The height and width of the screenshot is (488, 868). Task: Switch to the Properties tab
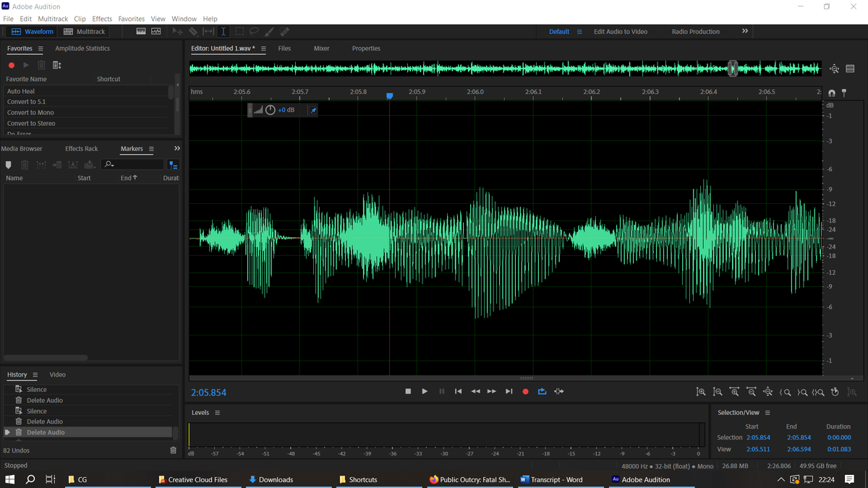366,48
